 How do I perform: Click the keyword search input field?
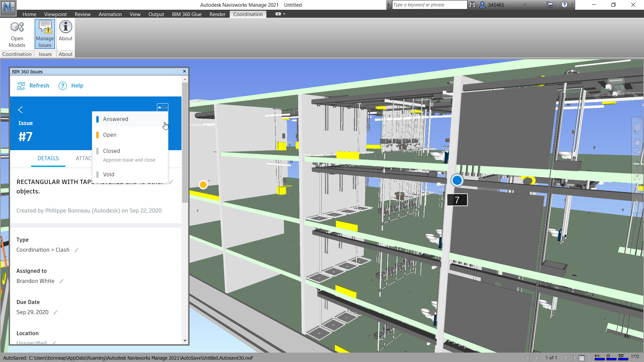pos(429,5)
